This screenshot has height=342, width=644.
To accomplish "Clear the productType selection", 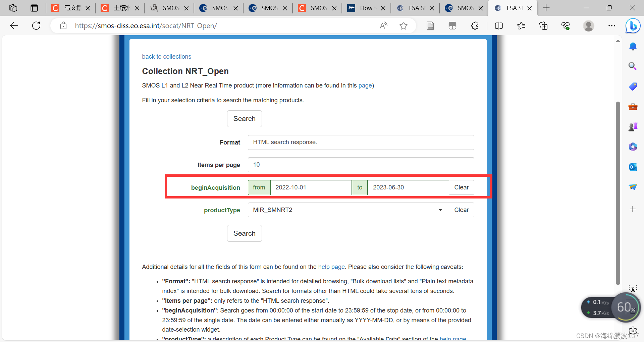I will tap(461, 210).
